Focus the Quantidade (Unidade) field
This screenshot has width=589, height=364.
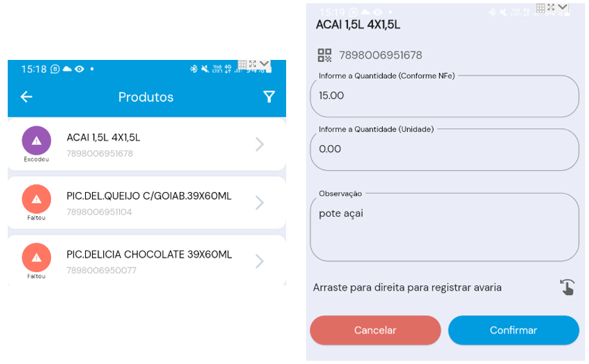tap(444, 149)
